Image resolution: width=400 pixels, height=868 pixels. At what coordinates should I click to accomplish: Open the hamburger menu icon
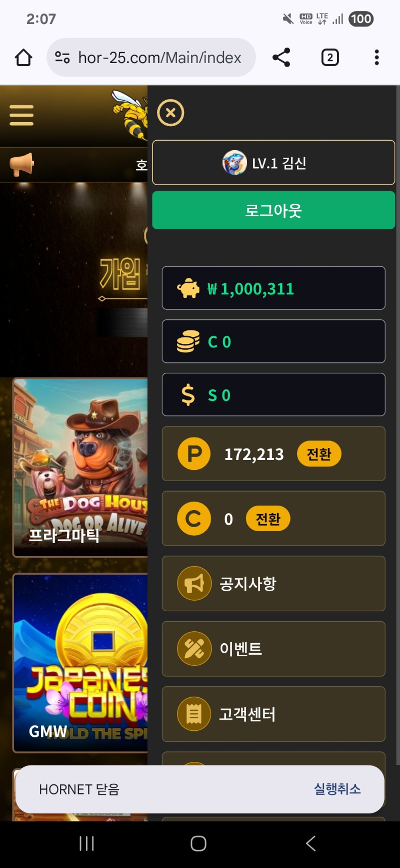[x=21, y=115]
